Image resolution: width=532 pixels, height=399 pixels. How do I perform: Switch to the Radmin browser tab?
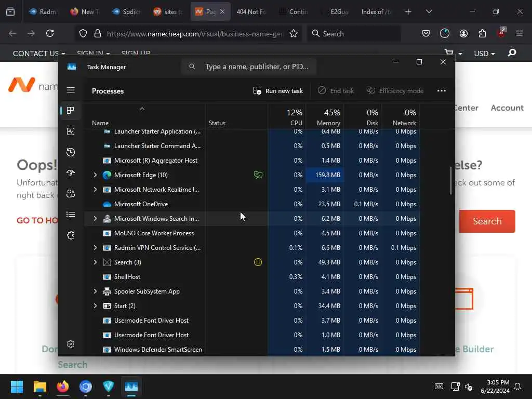click(44, 11)
